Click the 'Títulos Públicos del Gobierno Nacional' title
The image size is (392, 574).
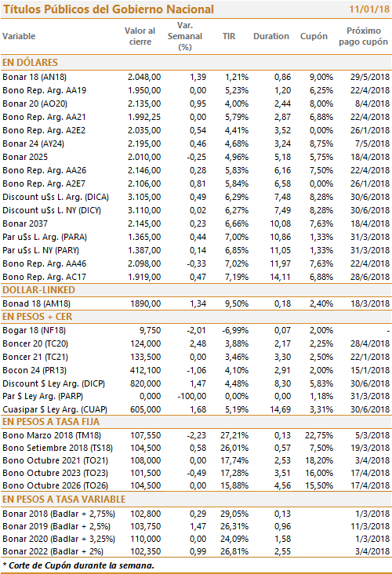pyautogui.click(x=108, y=9)
